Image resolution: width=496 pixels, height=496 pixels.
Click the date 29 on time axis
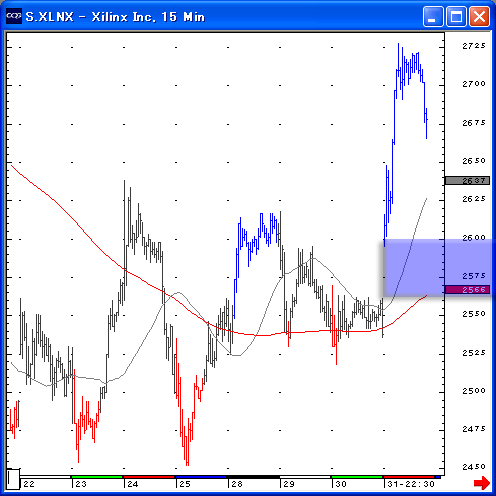(x=289, y=484)
